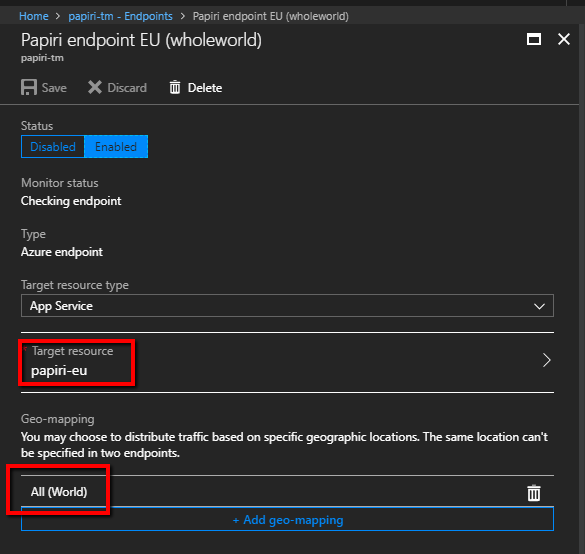Expand Target resource selector with chevron
Viewport: 585px width, 554px height.
[546, 360]
